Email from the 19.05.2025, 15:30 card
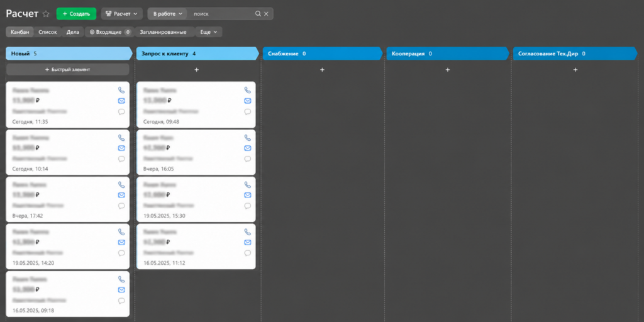This screenshot has width=644, height=322. pos(247,195)
